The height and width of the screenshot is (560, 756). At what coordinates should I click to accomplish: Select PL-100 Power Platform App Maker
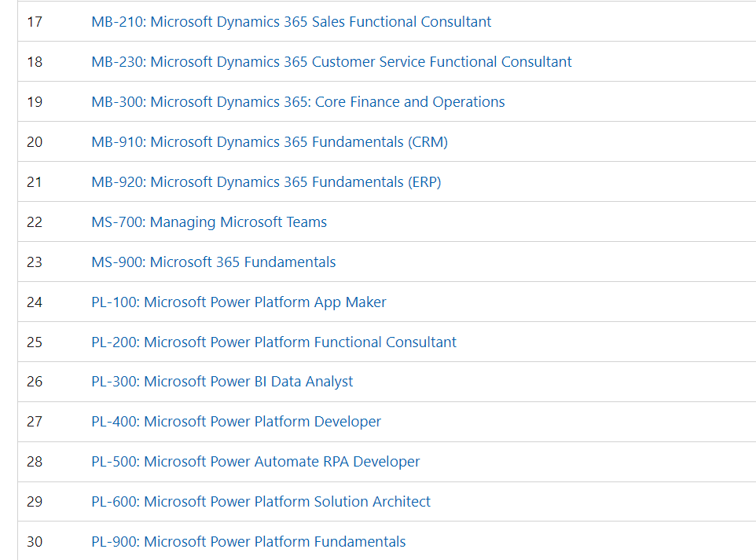tap(238, 302)
